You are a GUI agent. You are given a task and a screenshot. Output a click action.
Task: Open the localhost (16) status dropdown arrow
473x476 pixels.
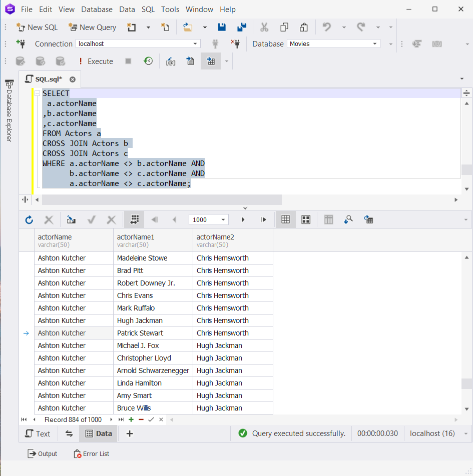(465, 433)
